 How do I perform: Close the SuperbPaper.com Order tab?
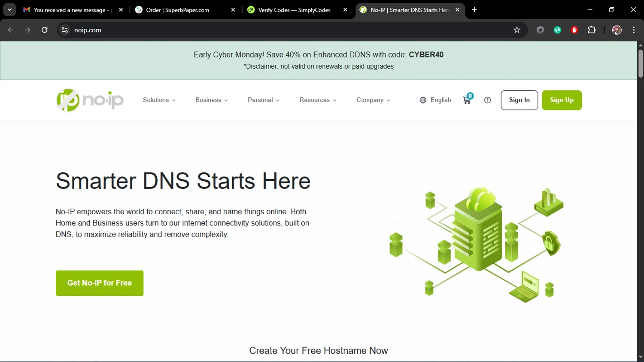coord(233,9)
